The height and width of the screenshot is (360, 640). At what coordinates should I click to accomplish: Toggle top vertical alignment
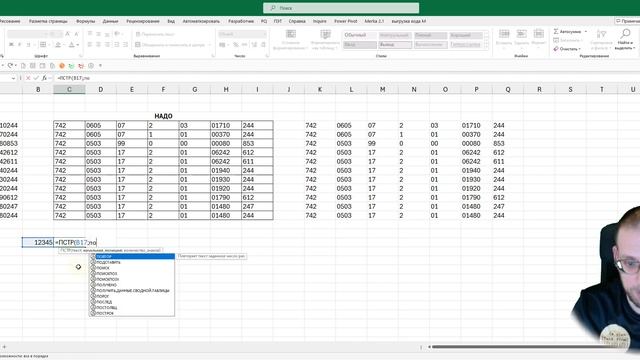coord(90,34)
